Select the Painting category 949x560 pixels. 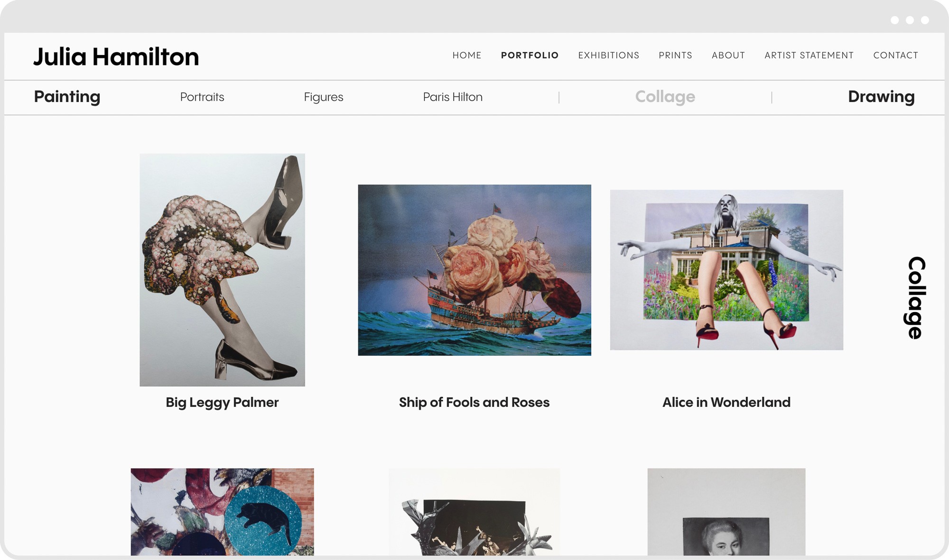coord(67,97)
